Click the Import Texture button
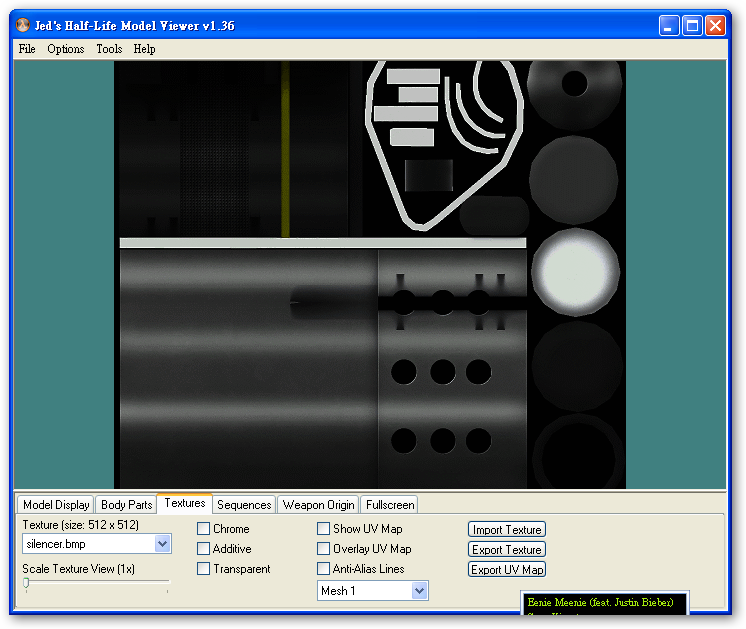Viewport: 746px width, 629px height. coord(507,530)
